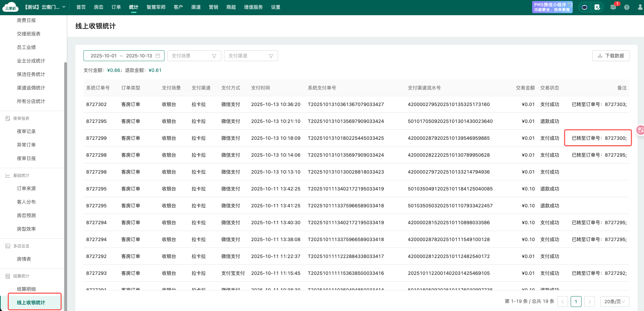
Task: Click remark 已转至订单号: 8727300
Action: click(x=599, y=138)
